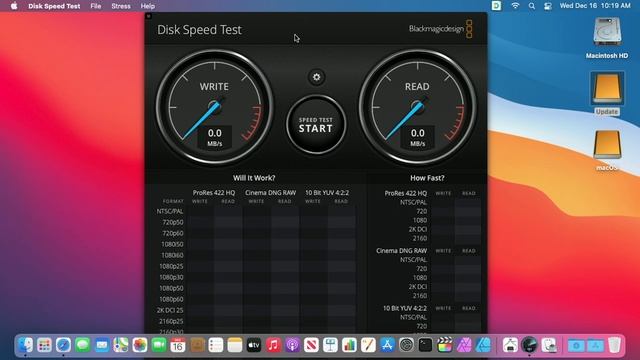Click the 'NTSC/PAL' row in Will It Work
640x360 pixels.
(x=170, y=211)
